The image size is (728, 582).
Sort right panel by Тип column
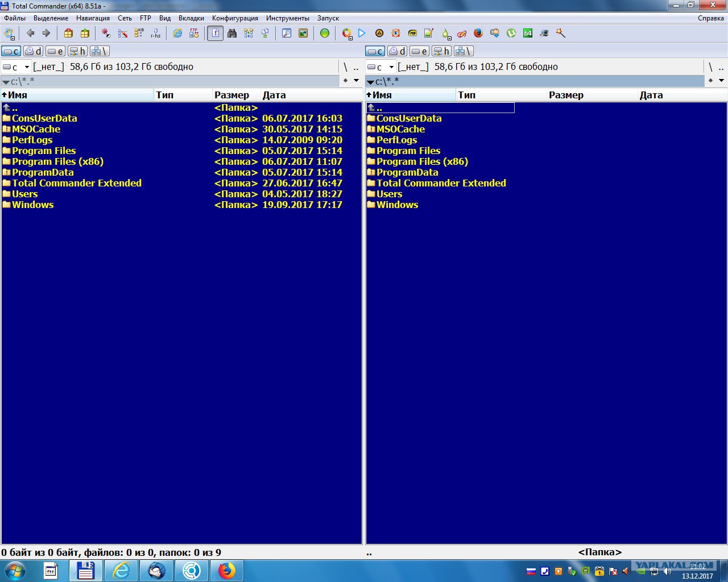[x=501, y=95]
